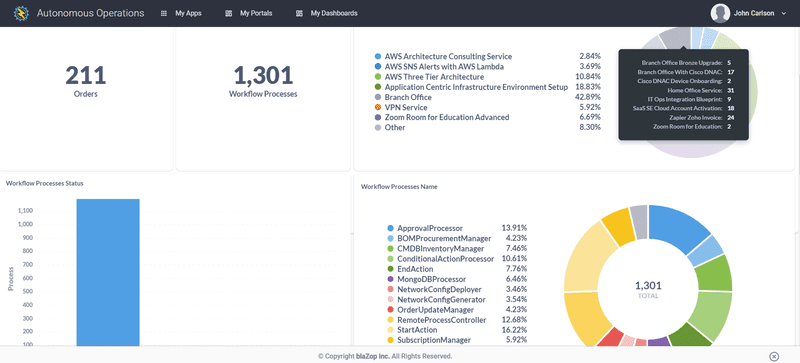800x363 pixels.
Task: Click the NetworkConfigDeployer legend dot
Action: pos(390,289)
